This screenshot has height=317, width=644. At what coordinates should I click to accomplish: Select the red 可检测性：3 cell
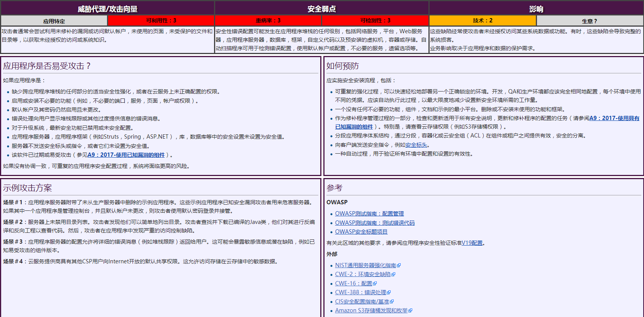point(375,20)
